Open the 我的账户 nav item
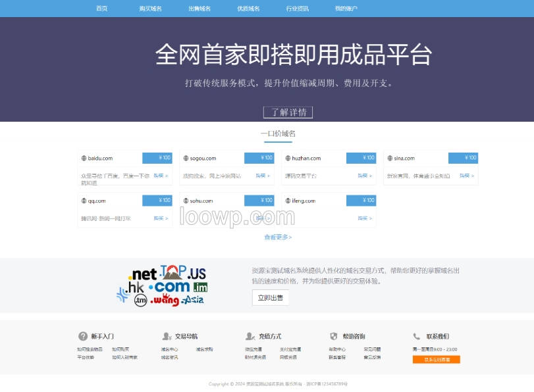Image resolution: width=534 pixels, height=392 pixels. [346, 9]
